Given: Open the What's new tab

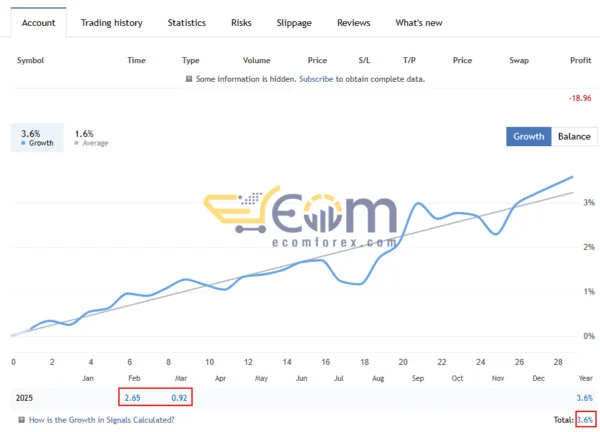Looking at the screenshot, I should 419,22.
